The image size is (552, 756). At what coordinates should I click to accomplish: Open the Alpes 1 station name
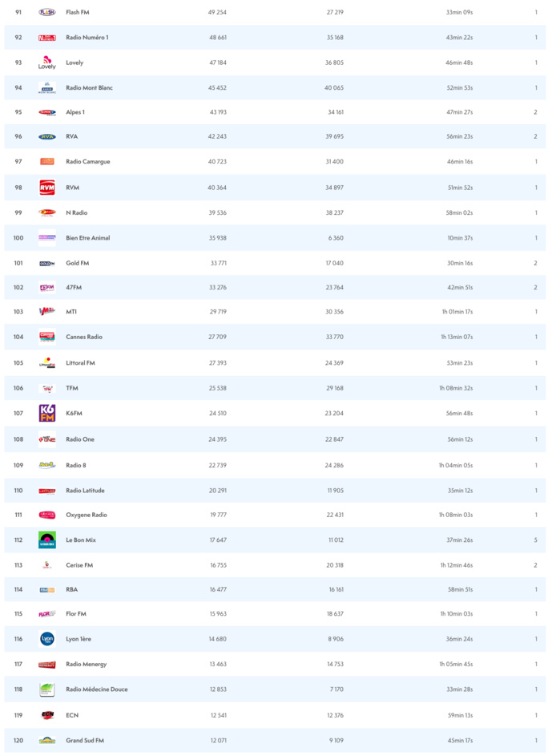(75, 112)
